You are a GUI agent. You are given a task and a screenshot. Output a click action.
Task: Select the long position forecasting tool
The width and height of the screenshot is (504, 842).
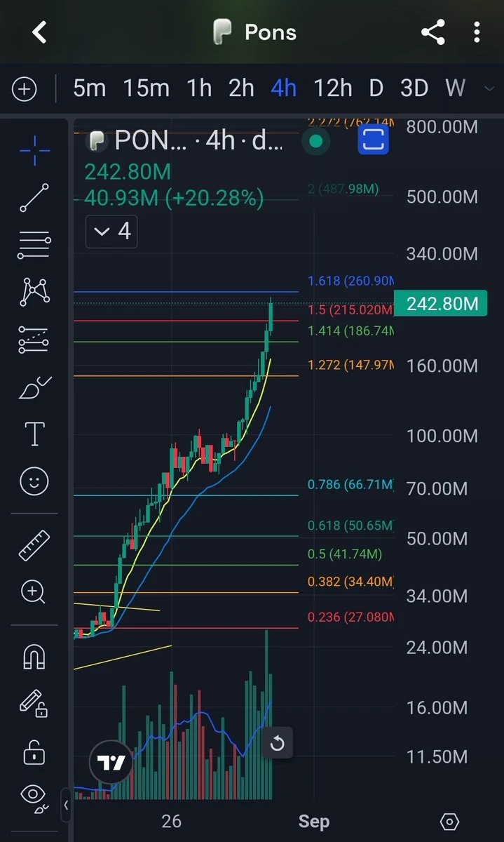point(34,339)
